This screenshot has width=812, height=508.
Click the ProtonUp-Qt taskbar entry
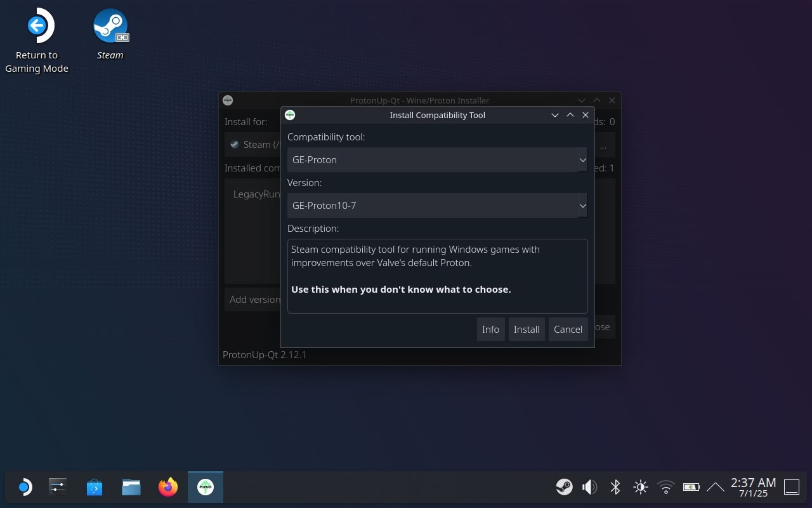(x=206, y=487)
